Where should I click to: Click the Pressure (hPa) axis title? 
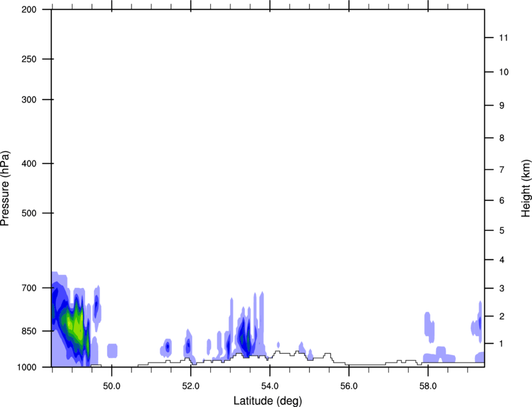click(x=5, y=188)
